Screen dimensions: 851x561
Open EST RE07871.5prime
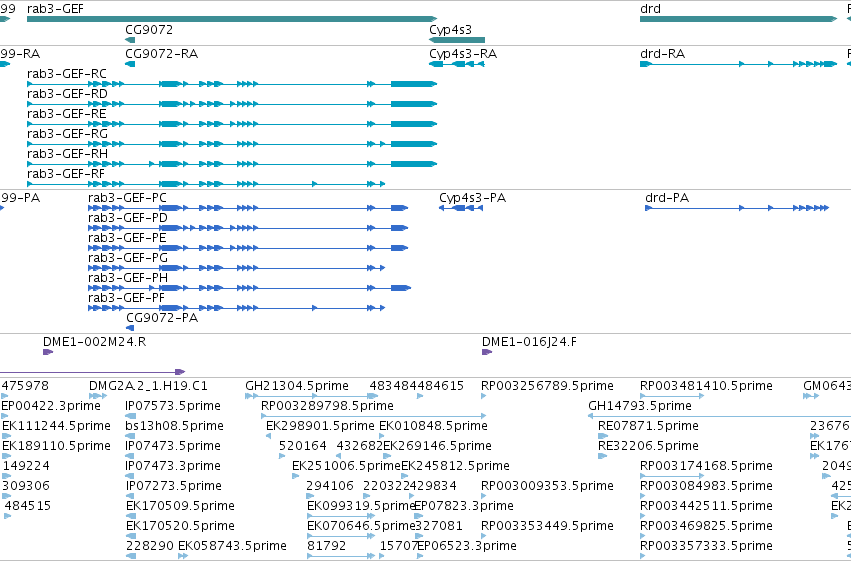648,426
